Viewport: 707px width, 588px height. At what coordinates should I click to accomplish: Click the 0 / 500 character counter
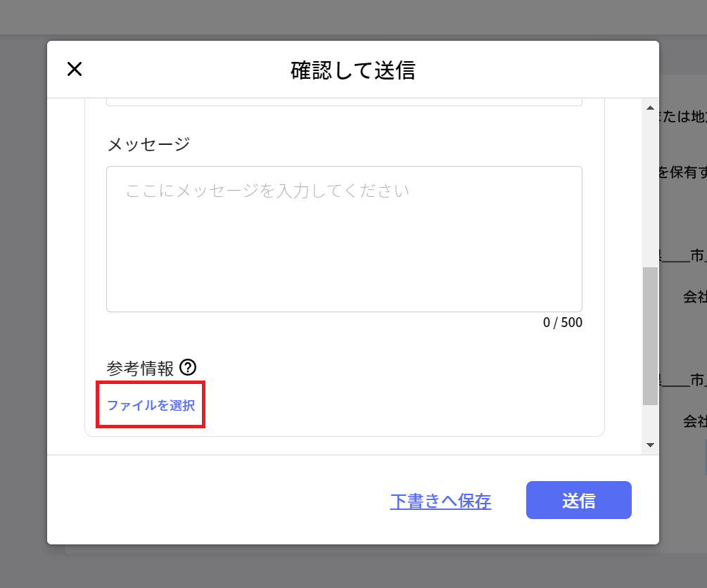coord(562,322)
